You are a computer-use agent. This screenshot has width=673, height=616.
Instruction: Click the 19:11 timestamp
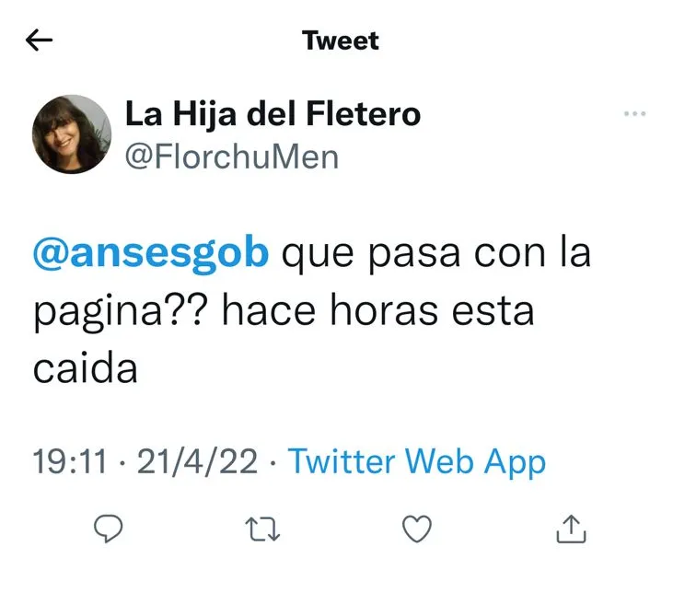[70, 461]
